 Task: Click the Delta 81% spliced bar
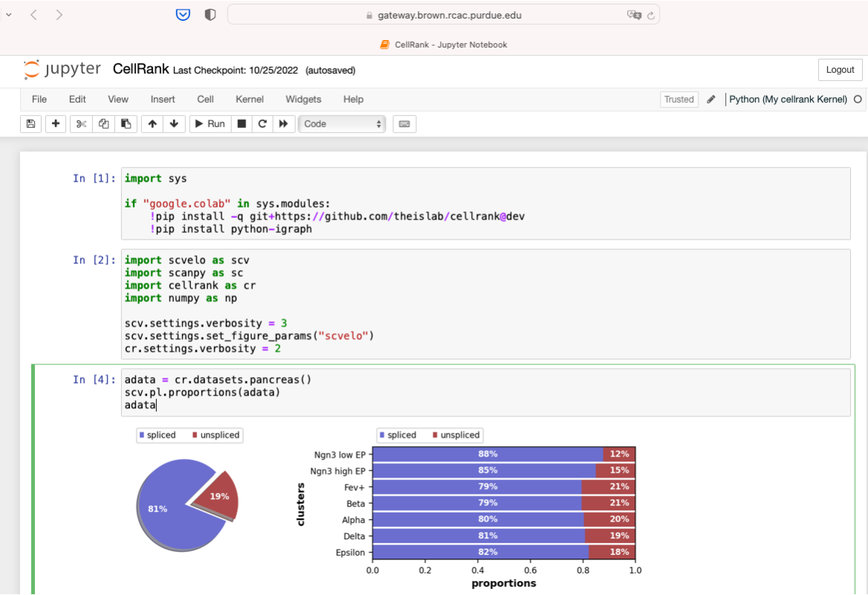[479, 535]
